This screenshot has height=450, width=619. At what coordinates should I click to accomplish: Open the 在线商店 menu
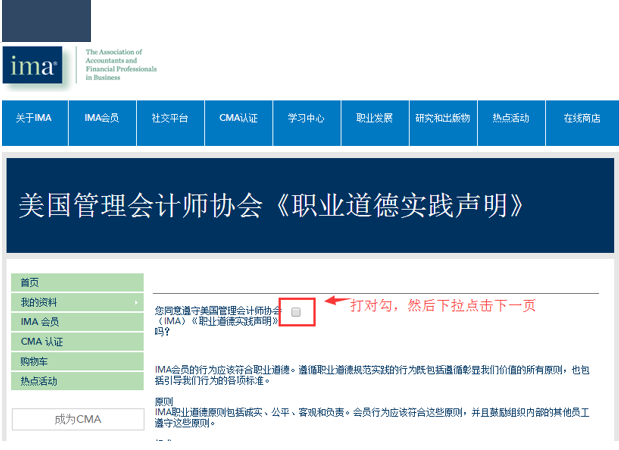582,123
